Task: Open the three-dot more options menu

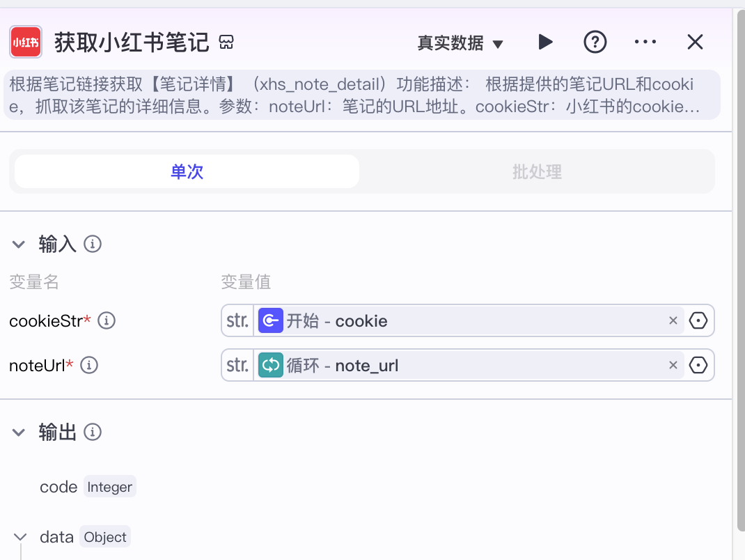Action: tap(645, 42)
